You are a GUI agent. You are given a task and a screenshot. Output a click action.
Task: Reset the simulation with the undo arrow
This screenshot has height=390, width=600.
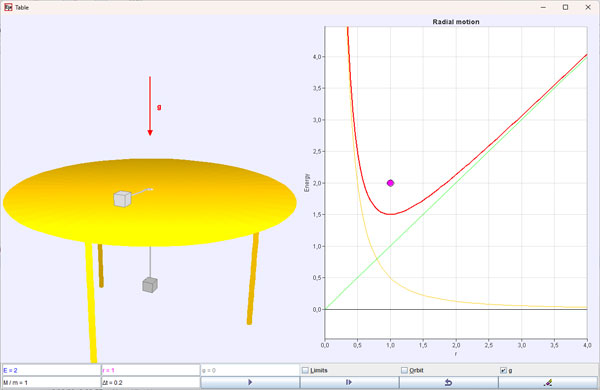pyautogui.click(x=448, y=382)
